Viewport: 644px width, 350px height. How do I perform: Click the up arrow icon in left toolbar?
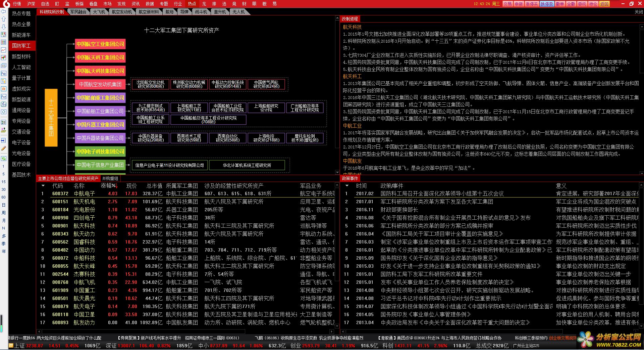[x=4, y=19]
